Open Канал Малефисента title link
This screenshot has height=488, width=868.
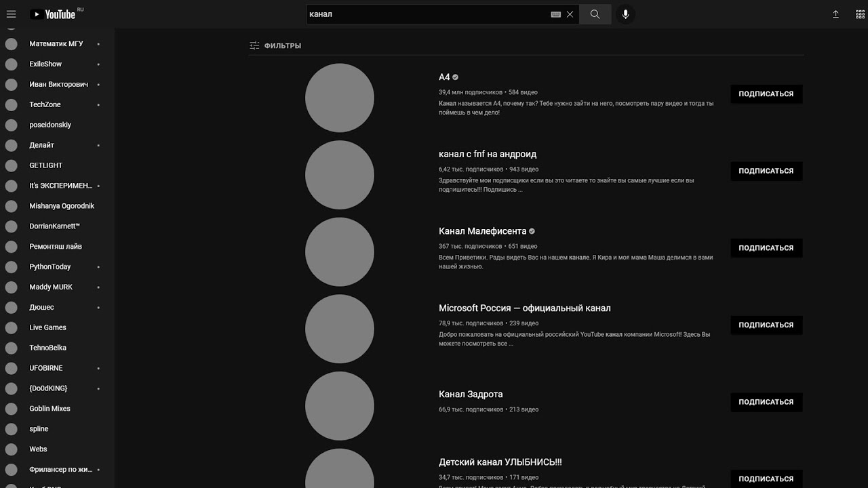click(482, 231)
